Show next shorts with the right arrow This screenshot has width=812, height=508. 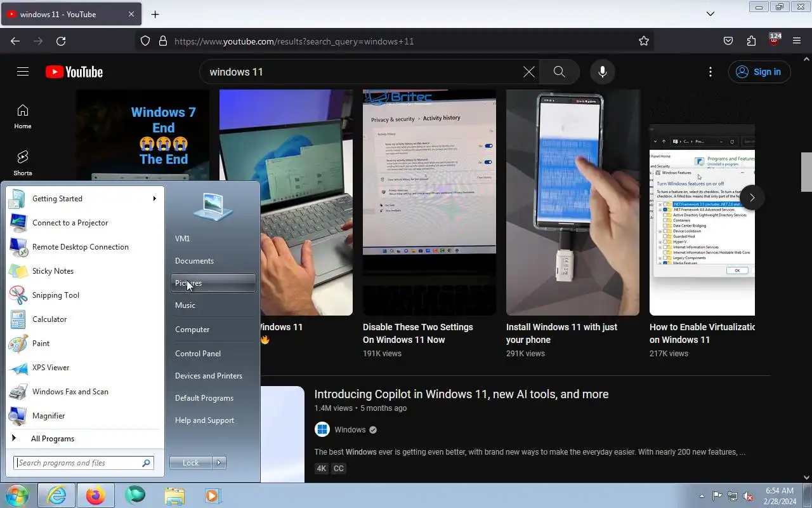click(752, 197)
